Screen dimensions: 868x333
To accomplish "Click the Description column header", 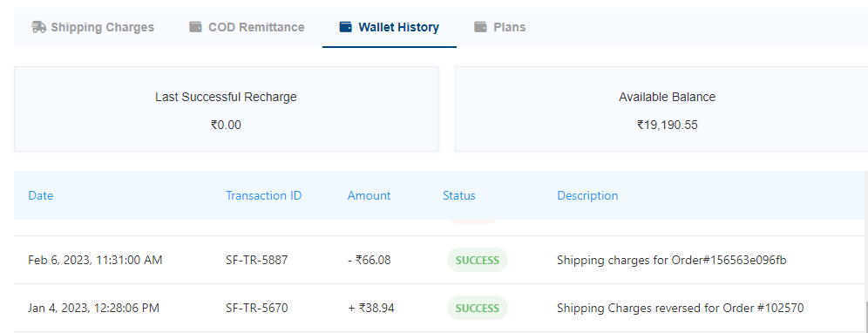I will [587, 195].
